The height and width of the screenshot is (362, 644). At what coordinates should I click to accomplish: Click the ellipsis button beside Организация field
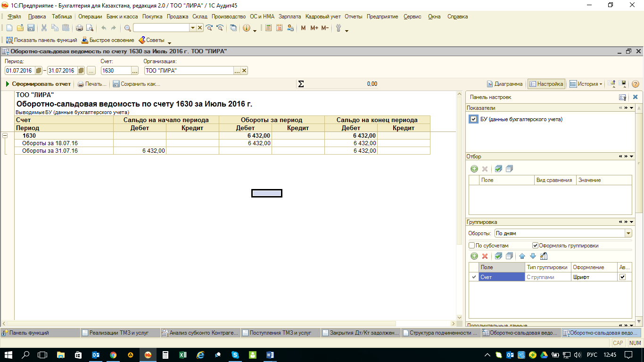[238, 71]
